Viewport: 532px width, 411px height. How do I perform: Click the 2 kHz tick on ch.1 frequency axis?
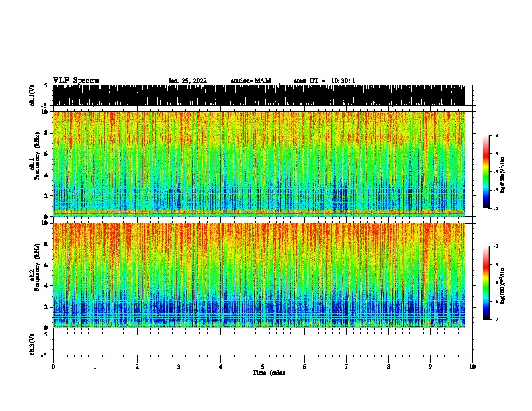coord(46,195)
